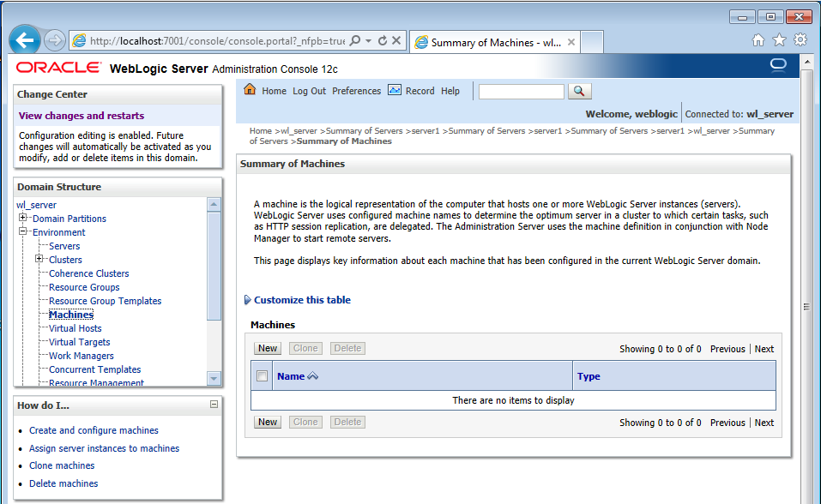Viewport: 821px width, 504px height.
Task: Click the Type column header
Action: pyautogui.click(x=589, y=376)
